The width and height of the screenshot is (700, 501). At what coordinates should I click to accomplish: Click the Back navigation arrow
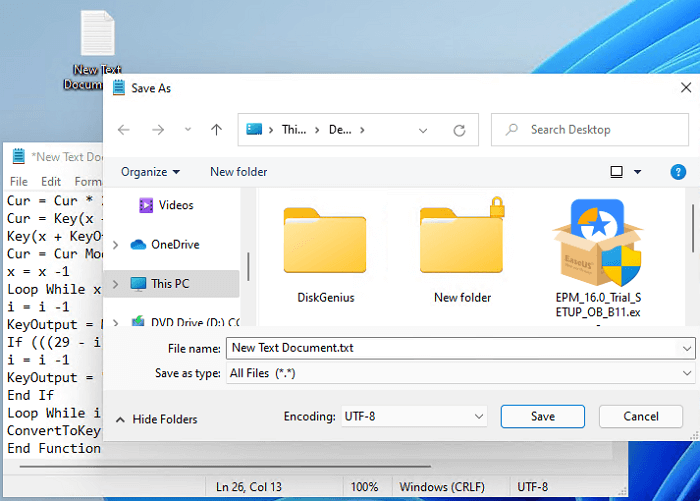coord(124,130)
